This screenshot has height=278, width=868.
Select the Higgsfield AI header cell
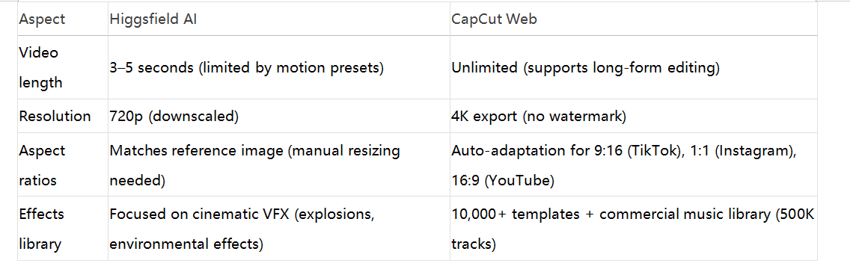point(279,19)
